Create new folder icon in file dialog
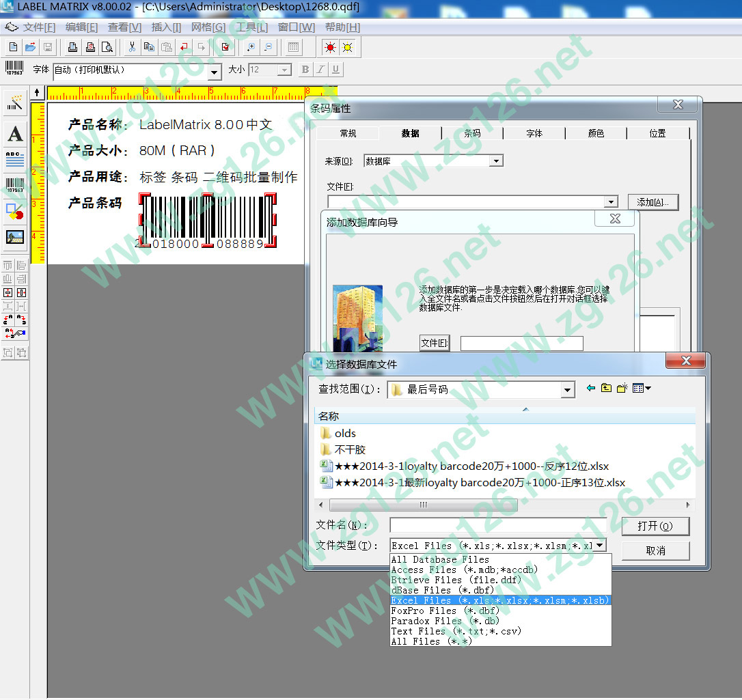This screenshot has width=742, height=700. (x=622, y=389)
